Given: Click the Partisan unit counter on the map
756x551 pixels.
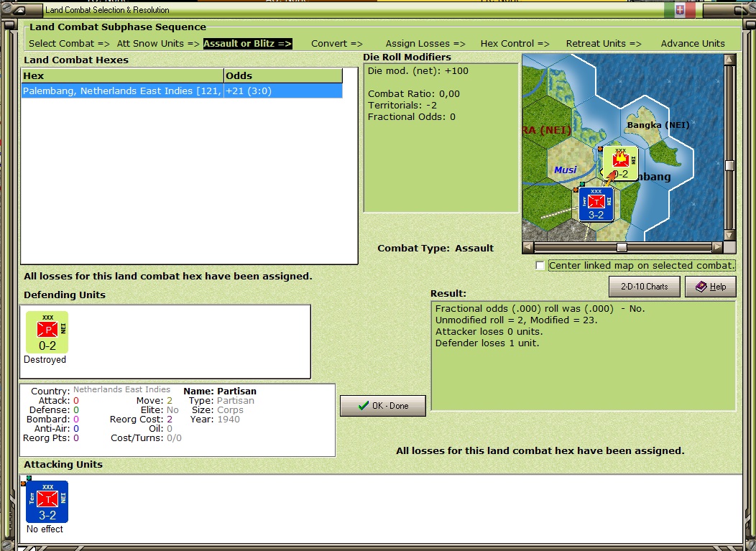Looking at the screenshot, I should [620, 164].
